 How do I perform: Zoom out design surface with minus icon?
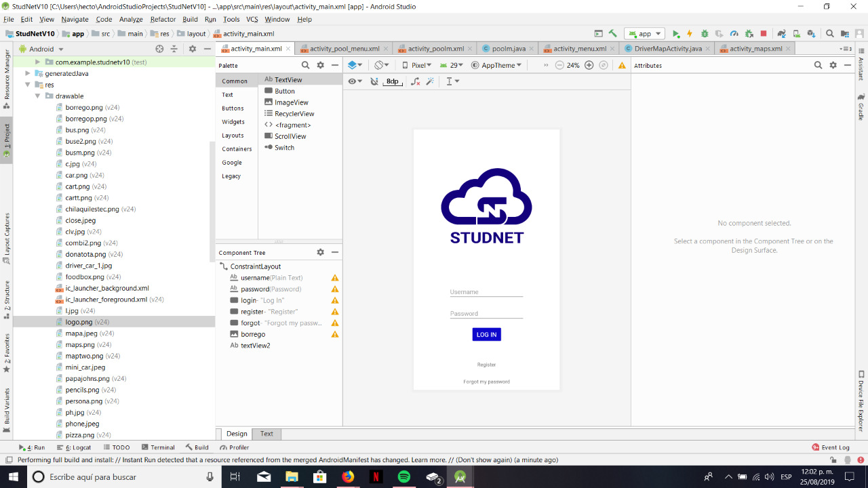click(559, 65)
